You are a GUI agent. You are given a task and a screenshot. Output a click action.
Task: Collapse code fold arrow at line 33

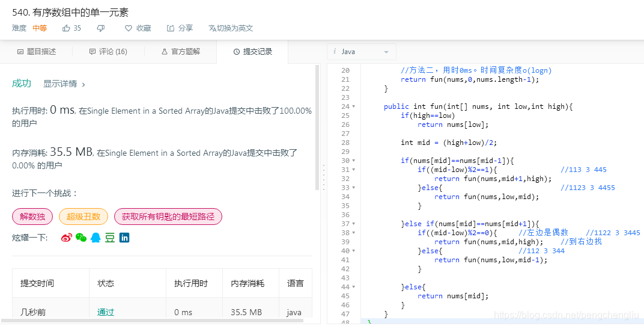[x=354, y=188]
